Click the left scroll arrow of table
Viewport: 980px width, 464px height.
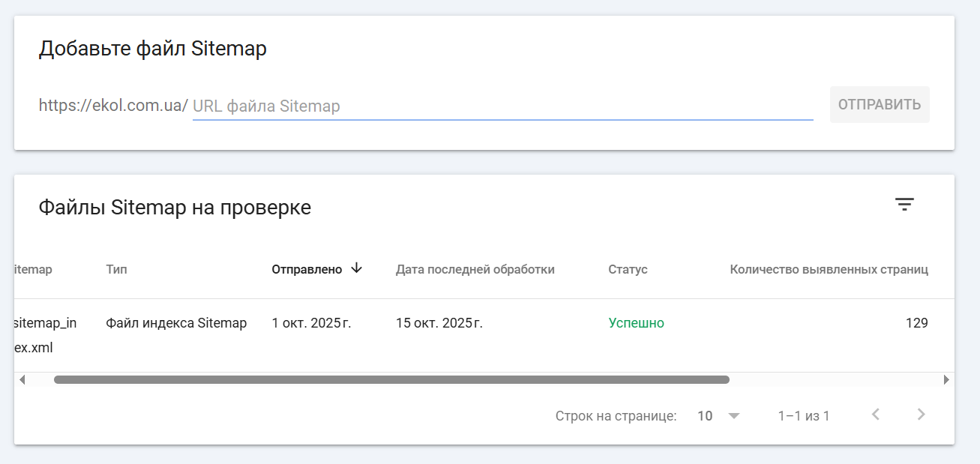pos(22,380)
